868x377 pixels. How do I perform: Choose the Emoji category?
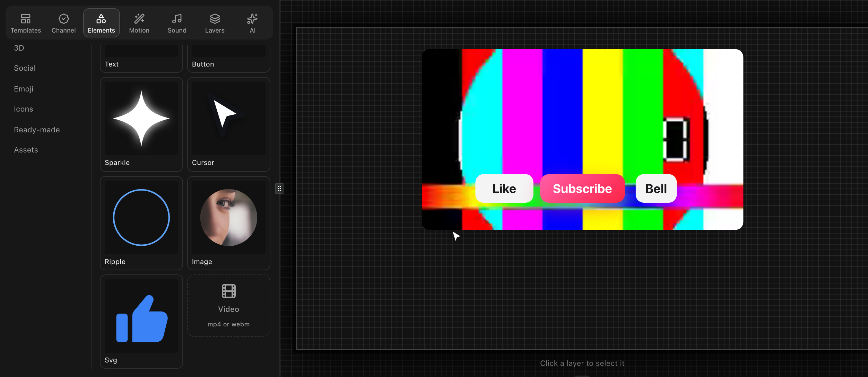[x=24, y=89]
